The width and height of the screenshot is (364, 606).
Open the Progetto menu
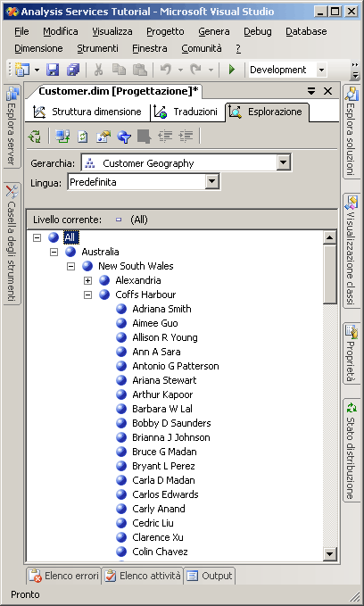[x=165, y=31]
